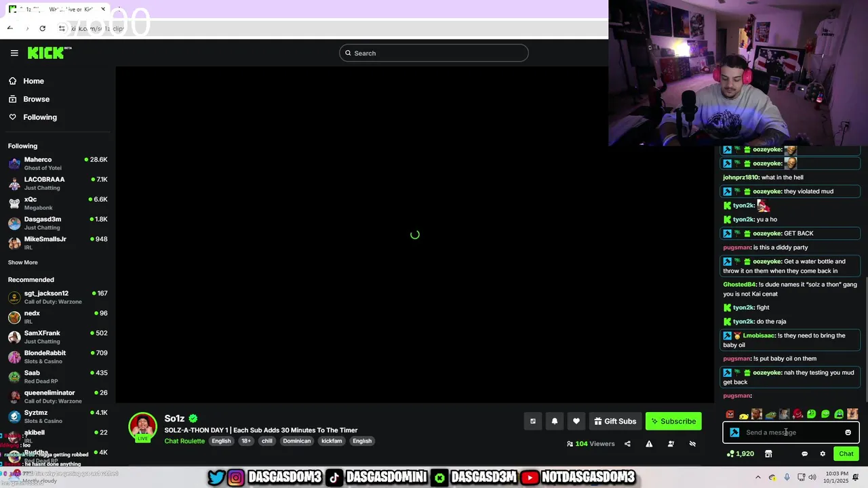This screenshot has width=868, height=488.
Task: Toggle the notification bell
Action: coord(555,421)
